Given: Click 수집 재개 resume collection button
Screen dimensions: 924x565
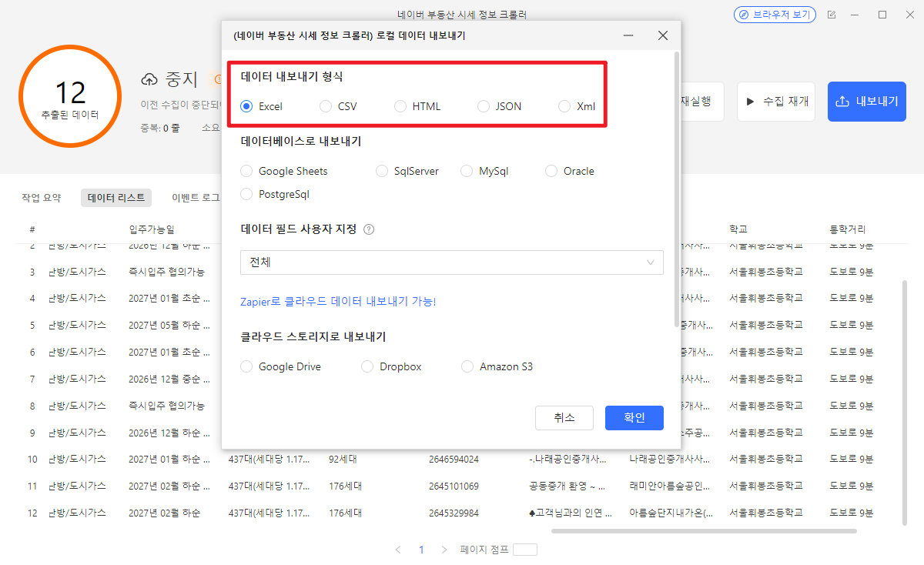Looking at the screenshot, I should pyautogui.click(x=776, y=102).
